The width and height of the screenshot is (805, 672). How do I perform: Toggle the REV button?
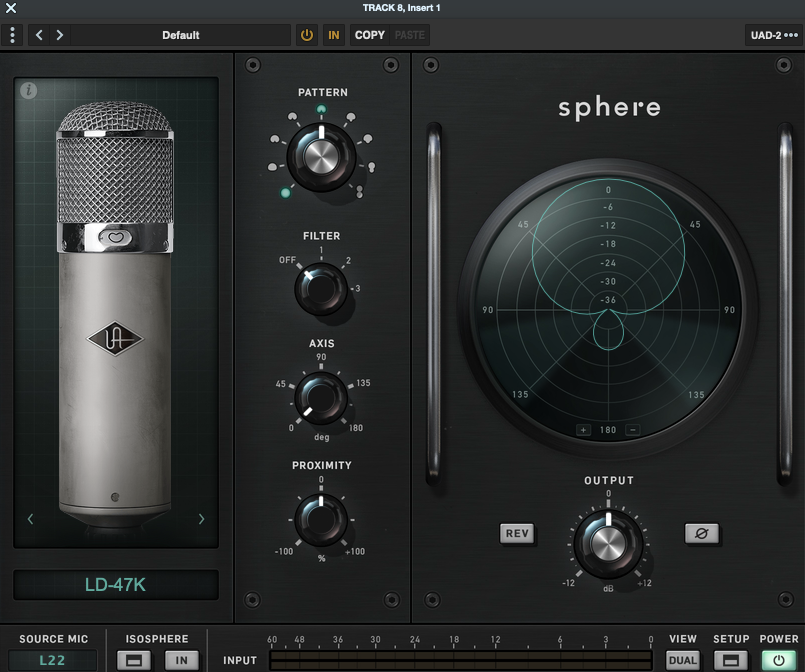[517, 533]
